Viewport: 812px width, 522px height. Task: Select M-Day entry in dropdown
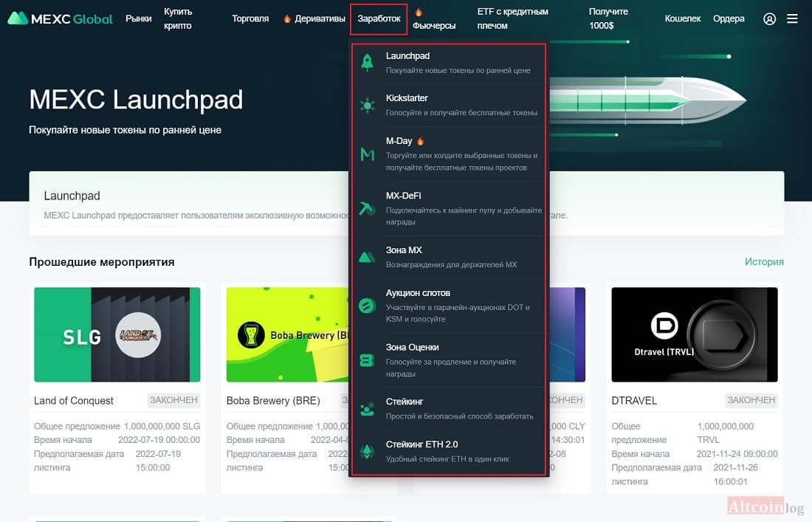[x=449, y=154]
